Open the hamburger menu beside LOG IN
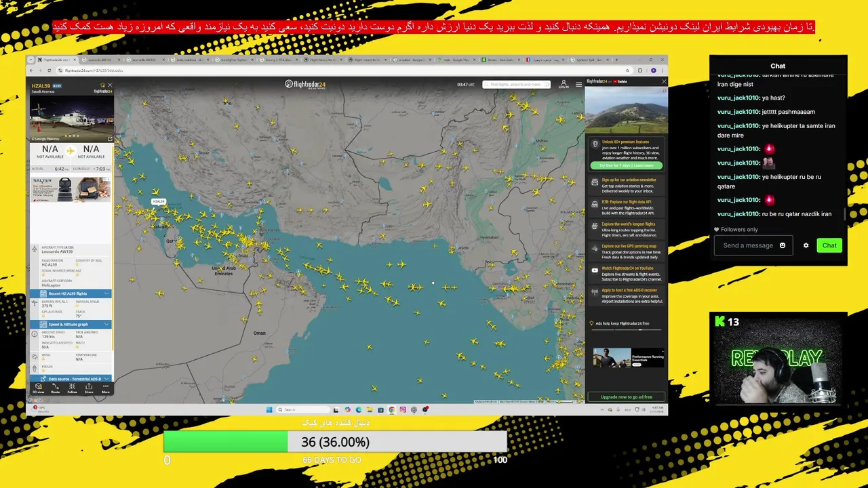This screenshot has height=488, width=868. (578, 85)
